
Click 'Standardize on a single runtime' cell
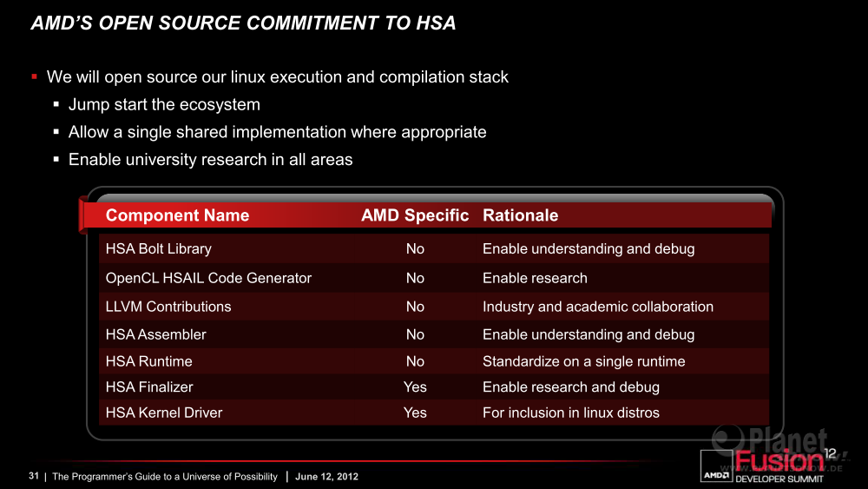[583, 361]
